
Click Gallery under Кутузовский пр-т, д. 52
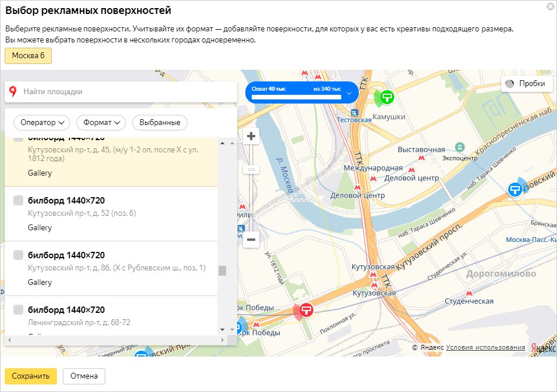coord(40,227)
